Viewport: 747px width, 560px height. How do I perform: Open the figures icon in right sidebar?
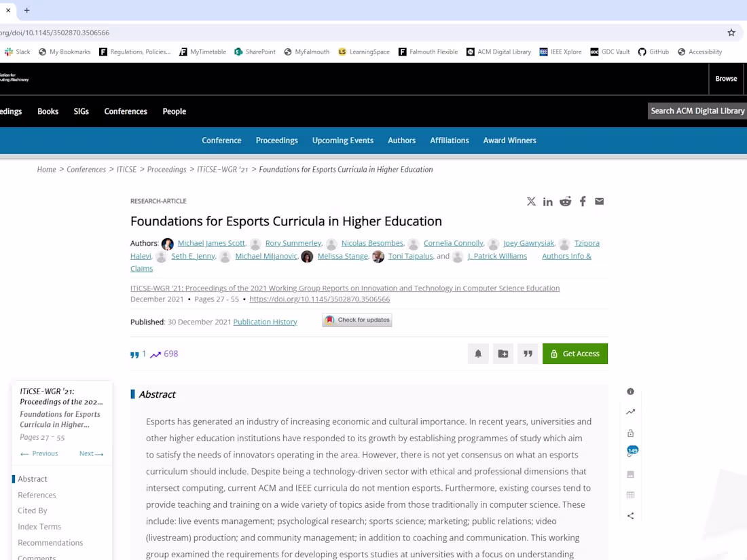[x=630, y=474]
